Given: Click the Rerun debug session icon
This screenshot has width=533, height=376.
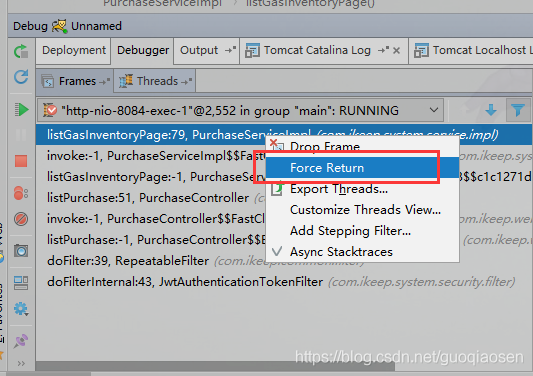Looking at the screenshot, I should pyautogui.click(x=21, y=52).
